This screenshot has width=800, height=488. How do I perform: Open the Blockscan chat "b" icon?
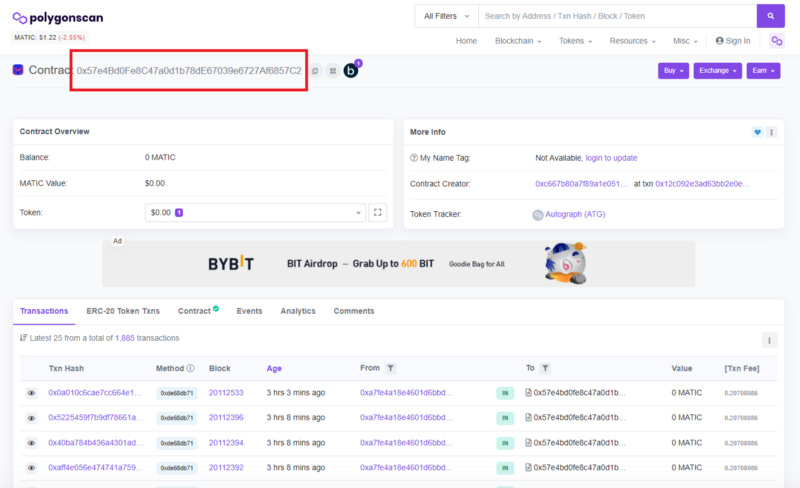(x=351, y=70)
